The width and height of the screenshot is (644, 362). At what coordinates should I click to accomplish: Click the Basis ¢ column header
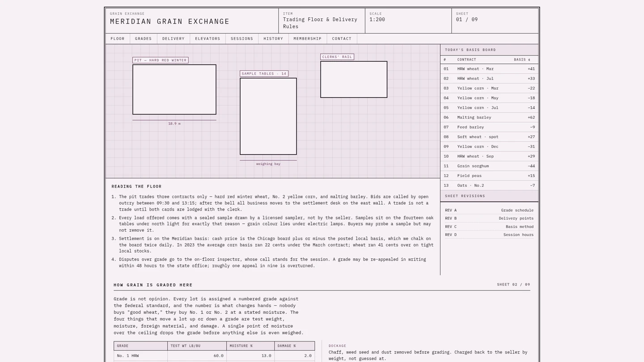click(x=522, y=59)
